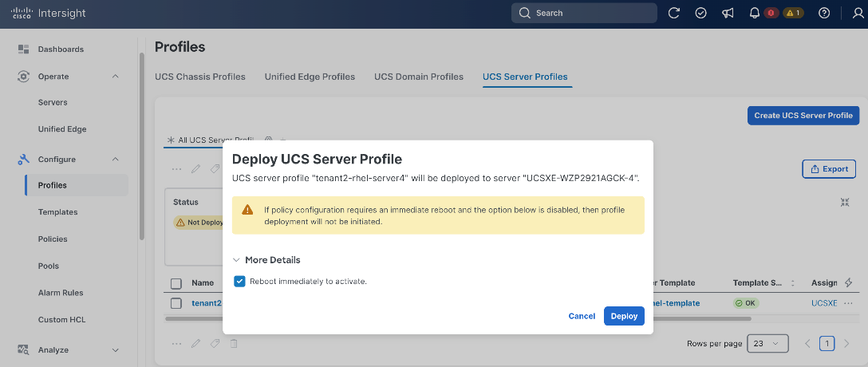Go to the previous page arrow
Image resolution: width=868 pixels, height=367 pixels.
(x=807, y=344)
